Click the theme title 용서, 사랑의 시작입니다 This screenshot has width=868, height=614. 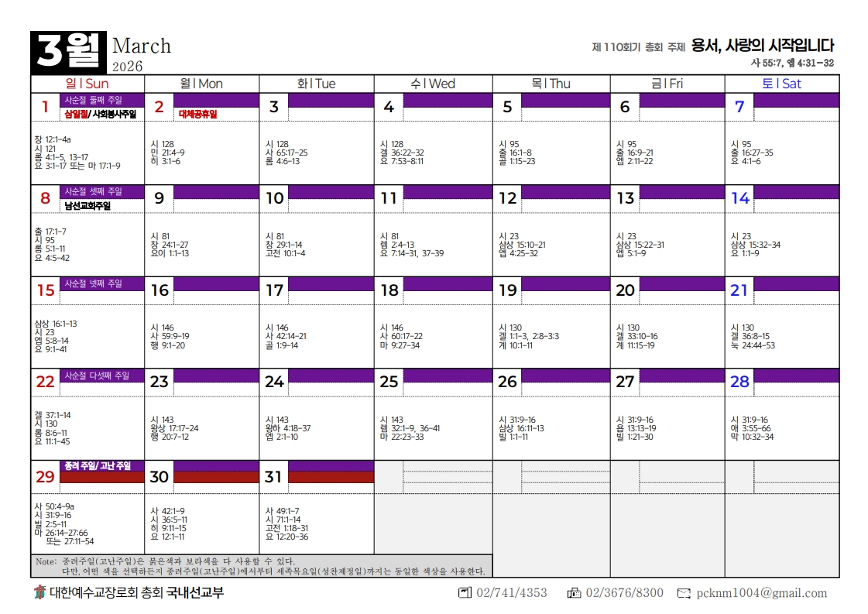click(x=762, y=46)
